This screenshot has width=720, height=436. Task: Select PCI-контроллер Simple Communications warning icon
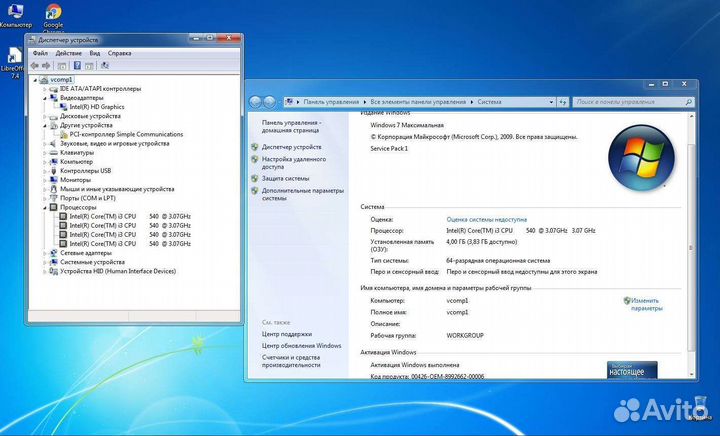coord(63,134)
